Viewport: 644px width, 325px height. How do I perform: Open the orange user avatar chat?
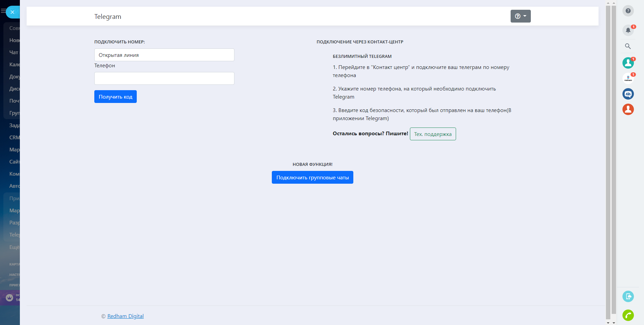coord(628,109)
